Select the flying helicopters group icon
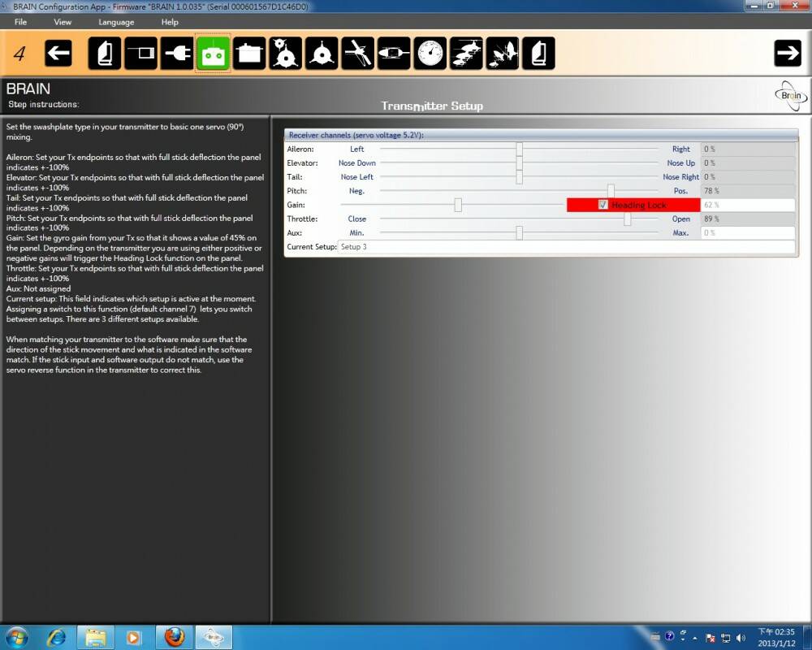 (503, 54)
